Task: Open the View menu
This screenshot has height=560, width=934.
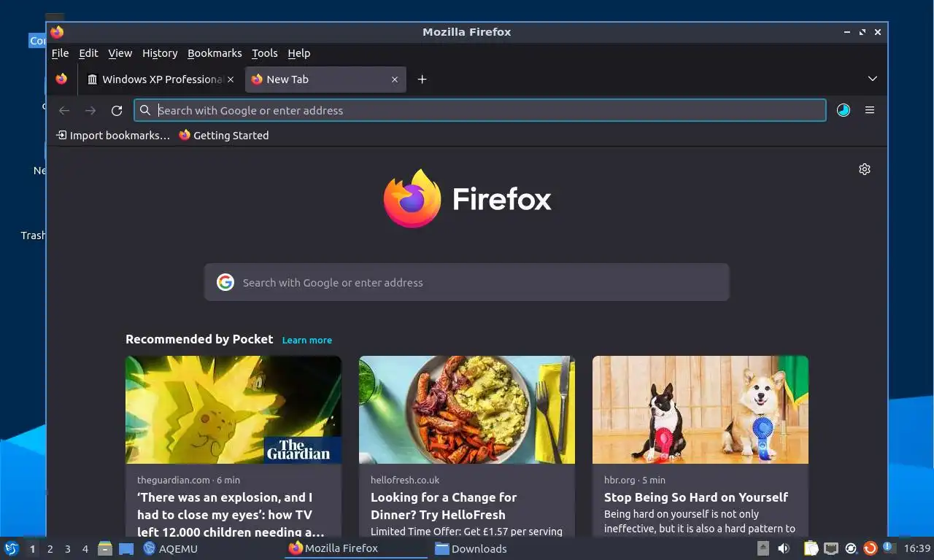Action: click(x=120, y=53)
